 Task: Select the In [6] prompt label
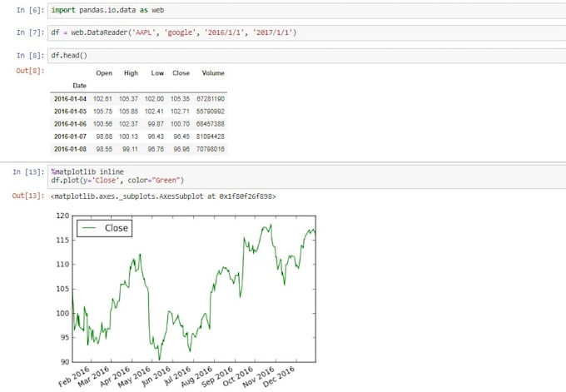pyautogui.click(x=30, y=10)
